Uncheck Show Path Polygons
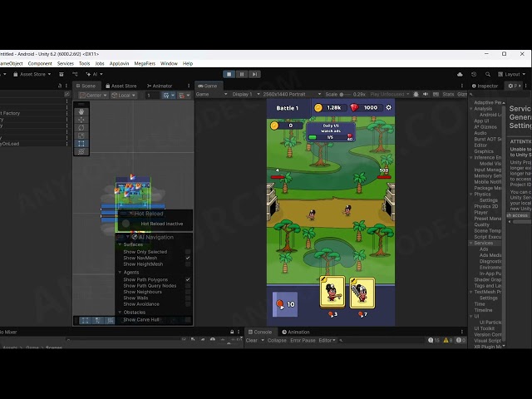Image resolution: width=532 pixels, height=399 pixels. click(188, 279)
